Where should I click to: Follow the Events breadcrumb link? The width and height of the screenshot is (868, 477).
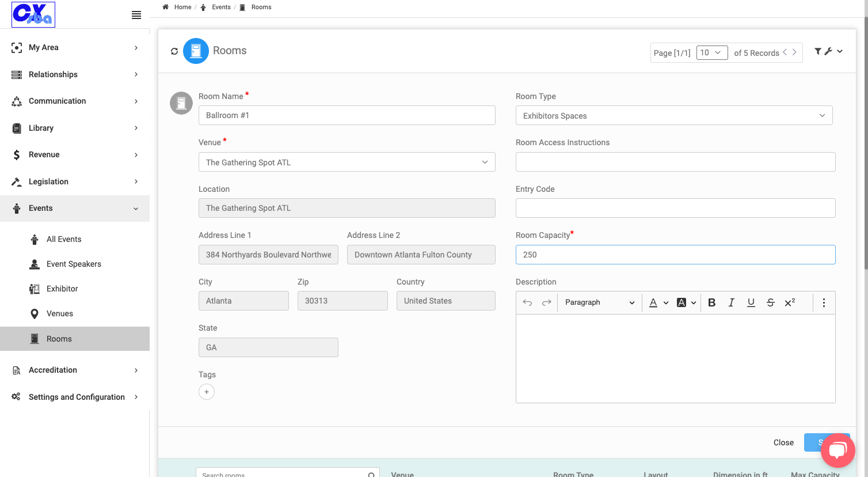click(x=221, y=7)
